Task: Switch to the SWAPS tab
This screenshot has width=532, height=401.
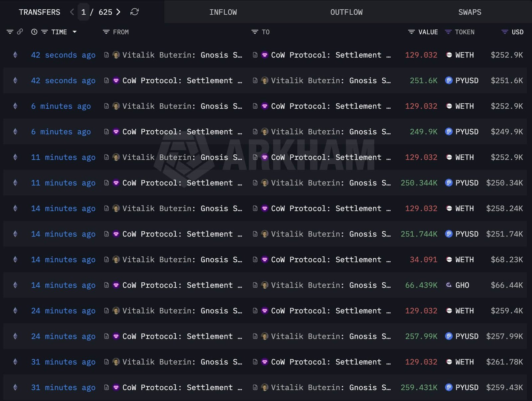Action: point(469,12)
